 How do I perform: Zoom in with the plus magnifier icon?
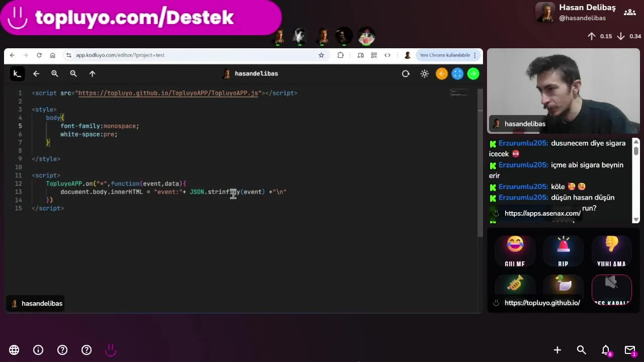(x=55, y=74)
